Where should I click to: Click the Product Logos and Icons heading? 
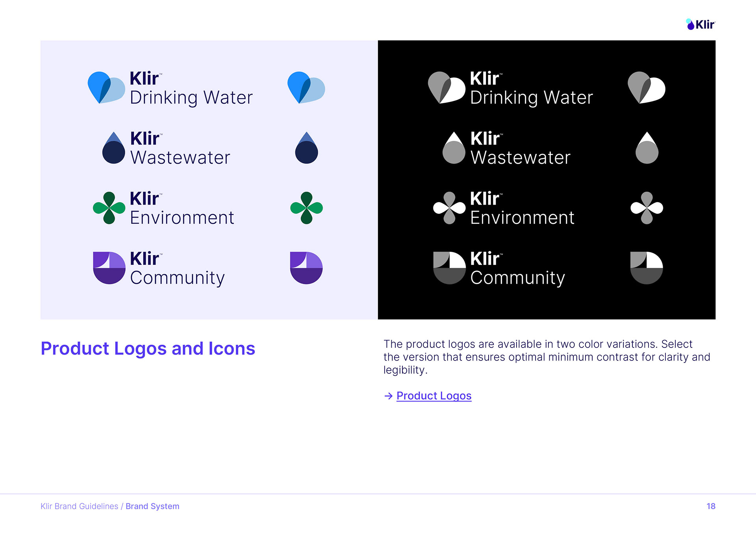click(x=148, y=349)
